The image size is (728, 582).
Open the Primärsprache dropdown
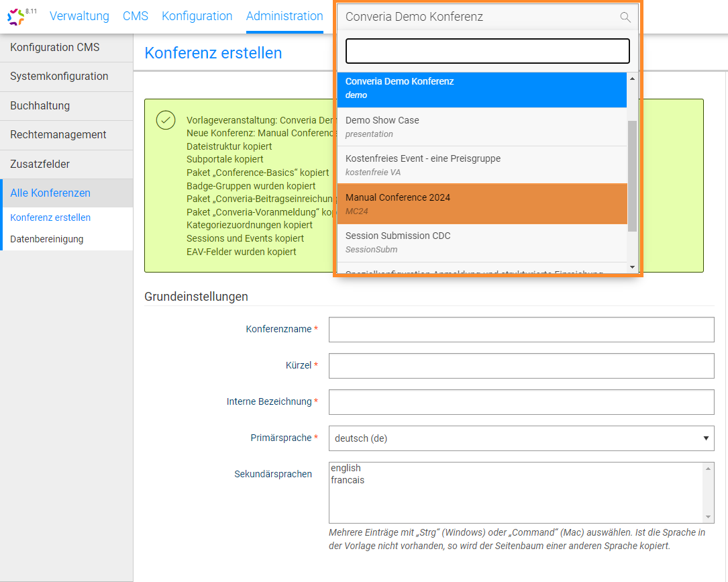click(x=521, y=438)
